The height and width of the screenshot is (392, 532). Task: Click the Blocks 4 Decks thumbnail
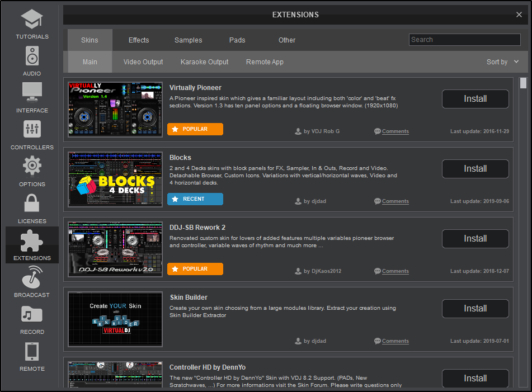115,180
